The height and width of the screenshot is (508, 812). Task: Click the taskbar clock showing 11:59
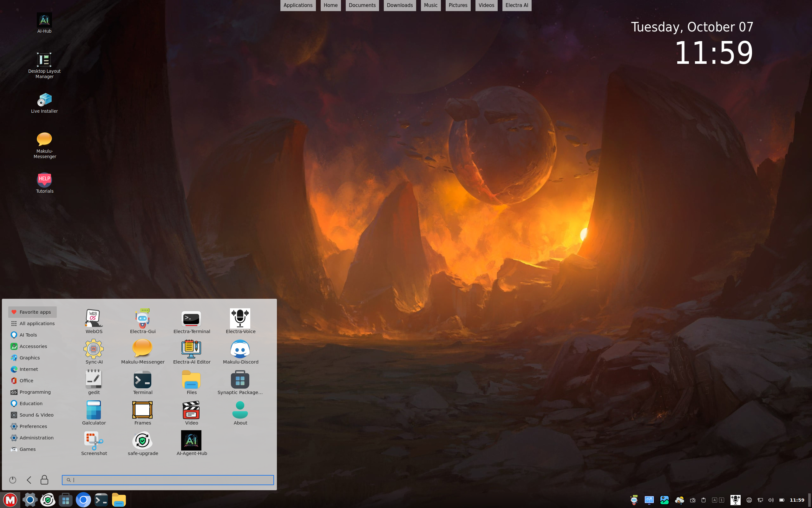[x=797, y=500]
